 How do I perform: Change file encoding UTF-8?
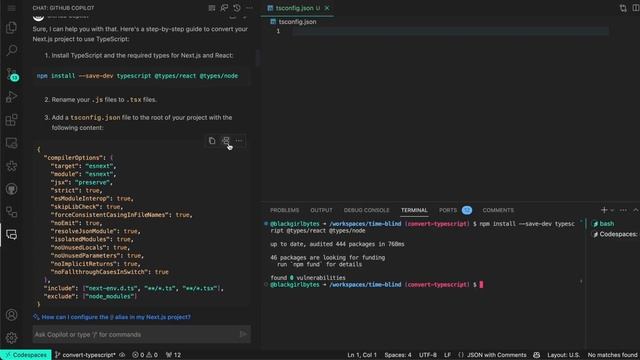click(428, 355)
